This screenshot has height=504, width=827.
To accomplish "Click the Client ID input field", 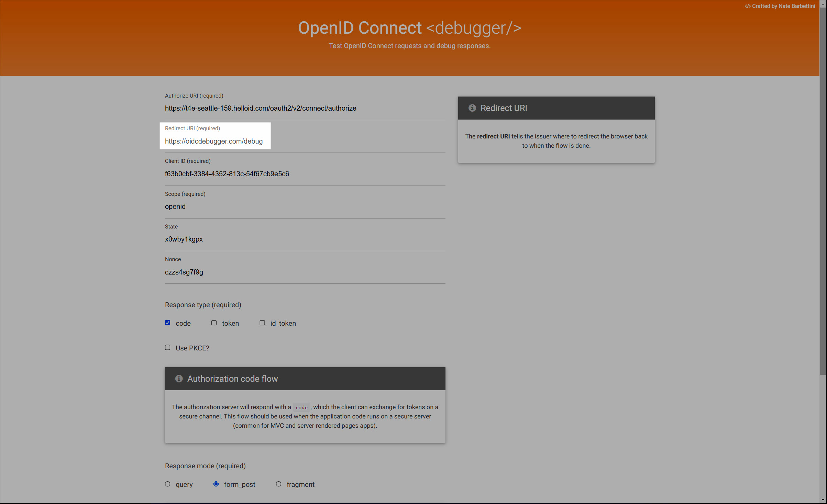I will (305, 174).
